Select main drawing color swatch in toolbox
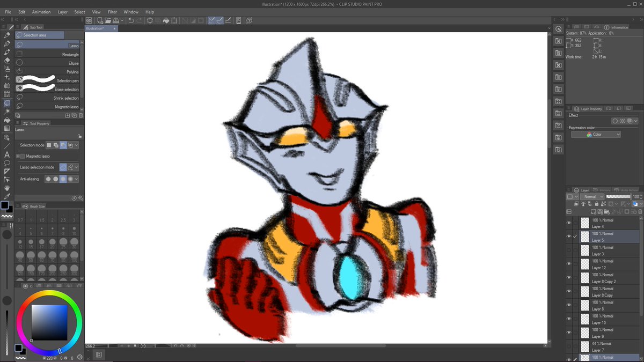Screen dimensions: 644x362 pyautogui.click(x=5, y=206)
